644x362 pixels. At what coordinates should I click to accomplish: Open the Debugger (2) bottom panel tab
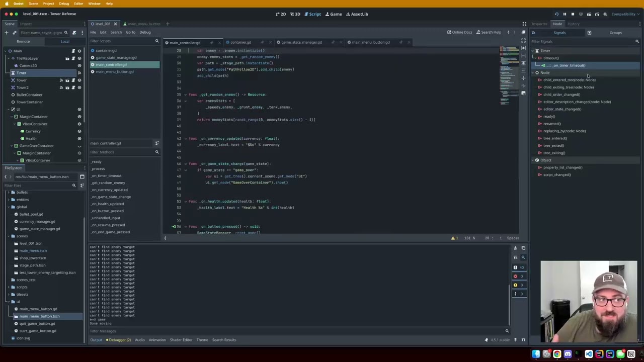(x=118, y=340)
